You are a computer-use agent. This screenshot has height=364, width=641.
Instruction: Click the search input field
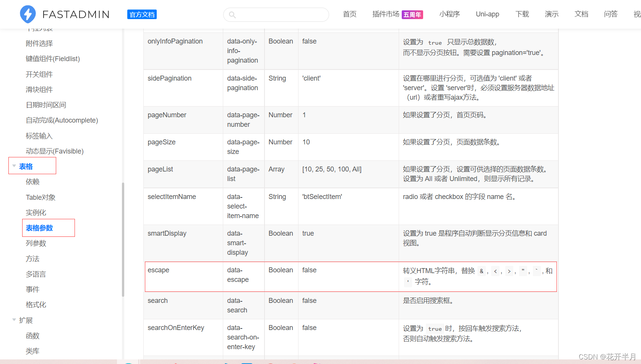(x=276, y=15)
